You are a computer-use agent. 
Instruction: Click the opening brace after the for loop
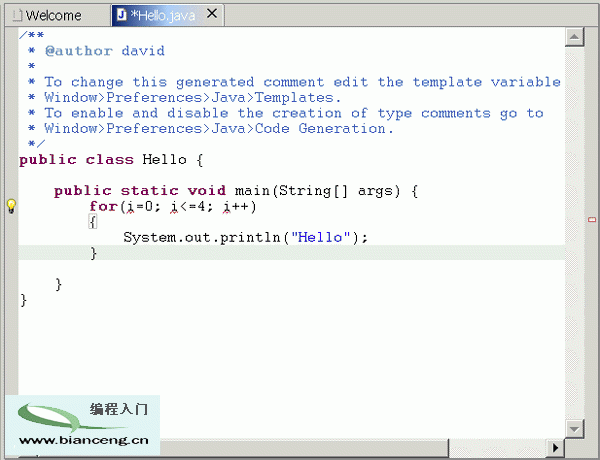(93, 222)
